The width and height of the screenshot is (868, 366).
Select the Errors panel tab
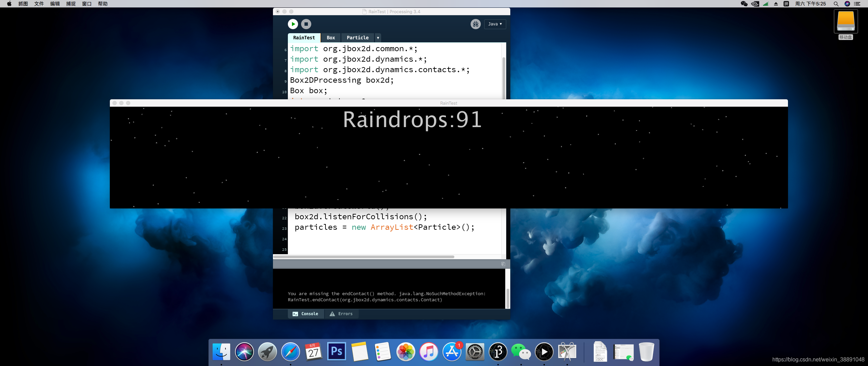click(x=341, y=314)
